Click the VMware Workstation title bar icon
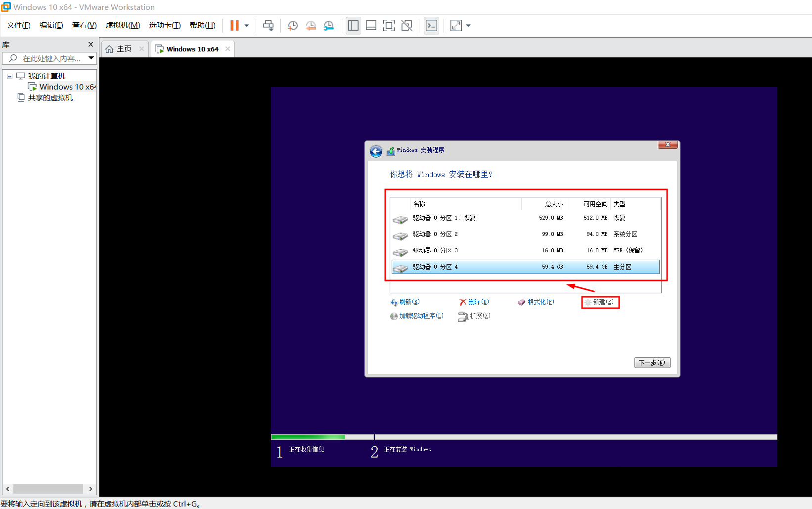Viewport: 812px width, 509px height. tap(6, 7)
